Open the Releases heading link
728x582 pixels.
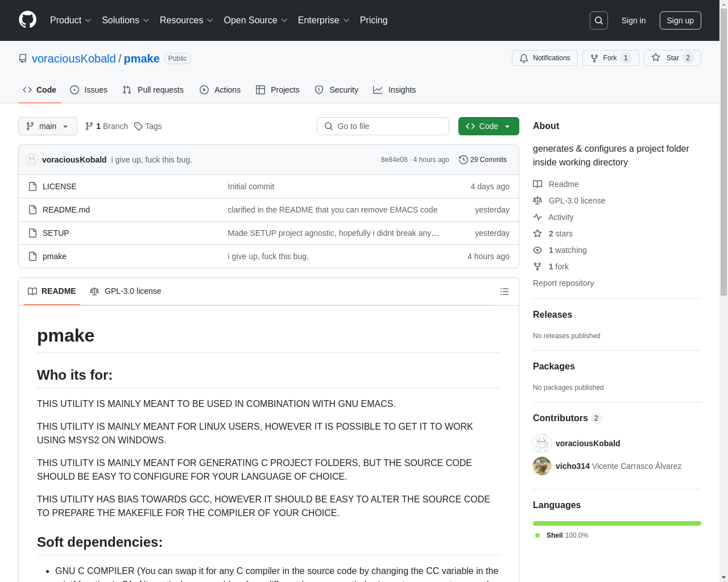[x=552, y=315]
